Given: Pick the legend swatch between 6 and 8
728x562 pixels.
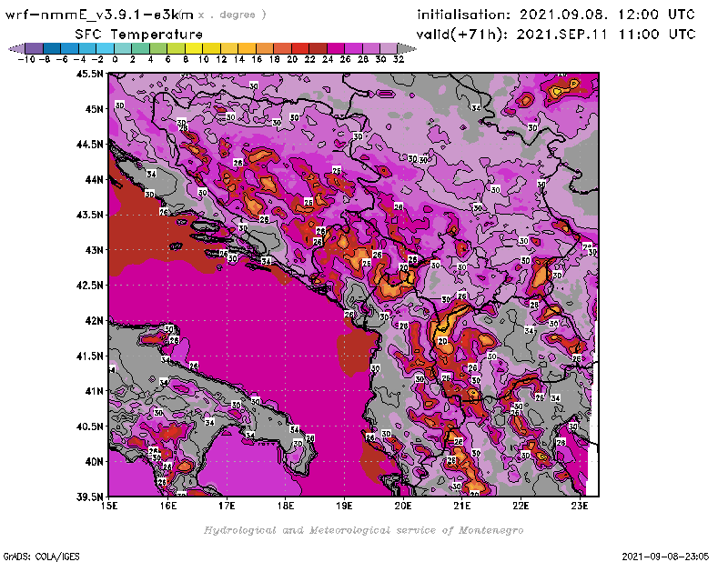Looking at the screenshot, I should (x=176, y=48).
